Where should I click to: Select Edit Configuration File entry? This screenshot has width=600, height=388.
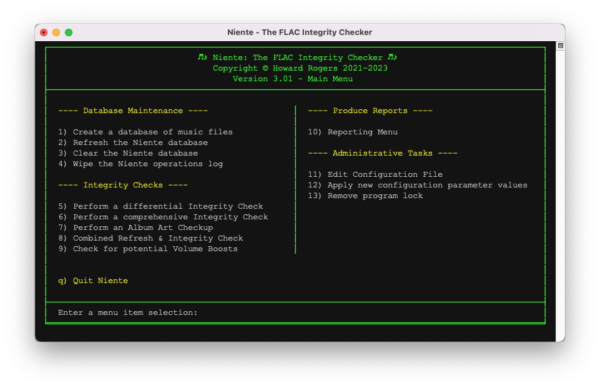[375, 174]
